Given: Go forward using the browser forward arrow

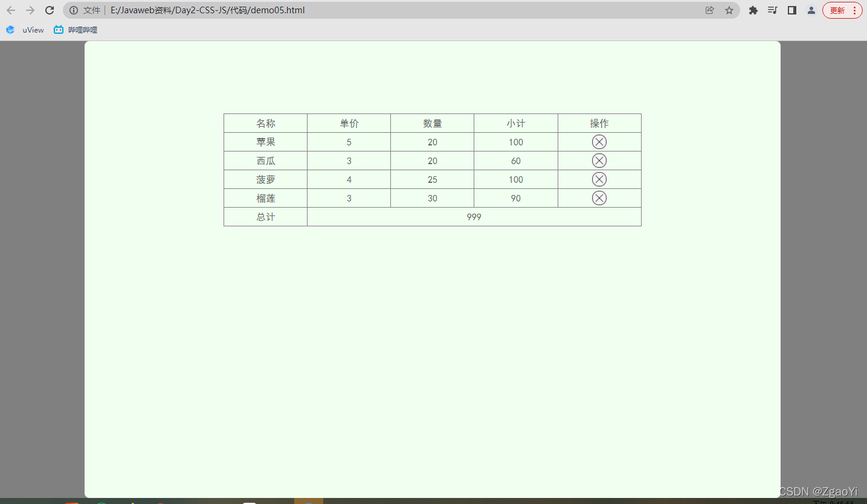Looking at the screenshot, I should point(30,10).
